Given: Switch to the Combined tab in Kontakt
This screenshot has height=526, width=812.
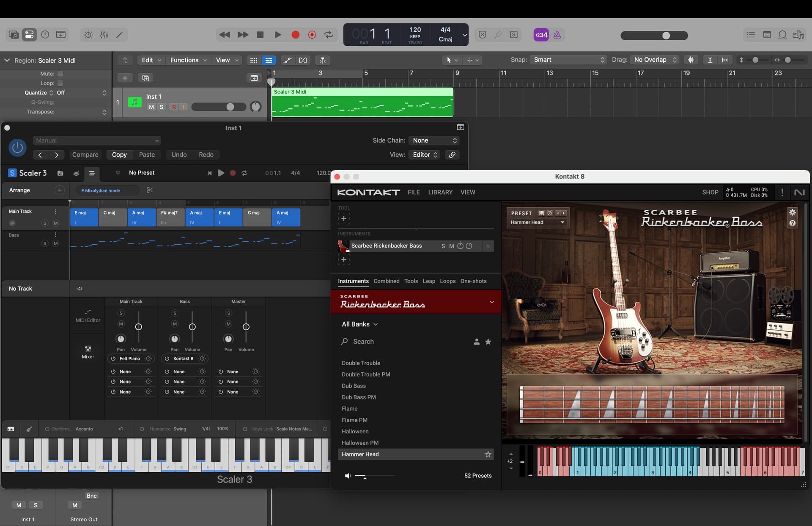Looking at the screenshot, I should (386, 281).
